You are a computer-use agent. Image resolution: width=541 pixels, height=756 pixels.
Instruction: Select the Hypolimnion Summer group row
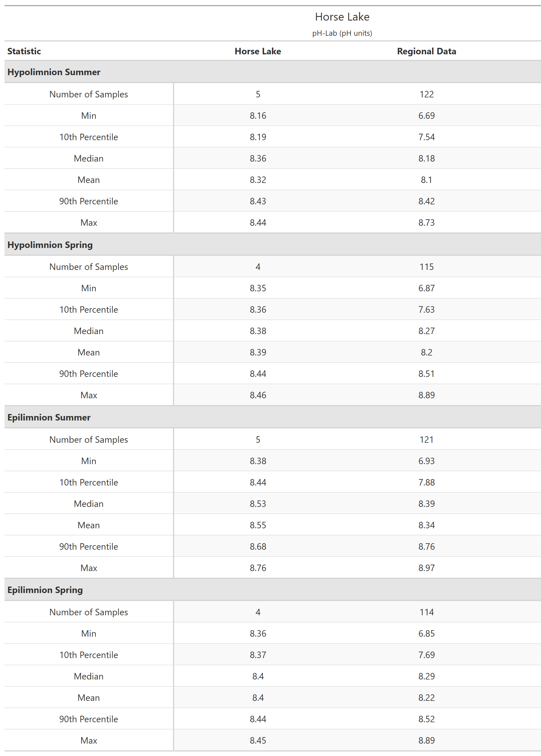pos(54,72)
